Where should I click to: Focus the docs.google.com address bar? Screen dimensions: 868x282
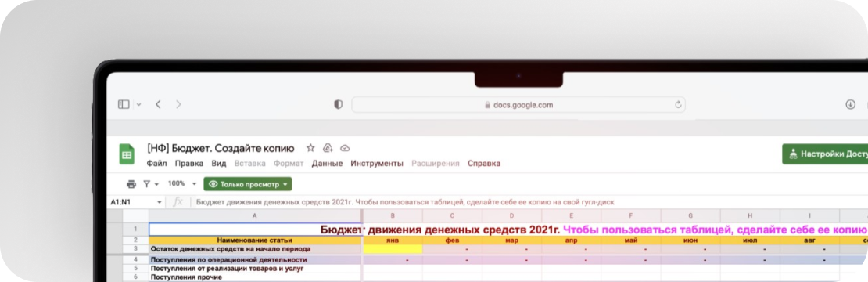coord(518,105)
